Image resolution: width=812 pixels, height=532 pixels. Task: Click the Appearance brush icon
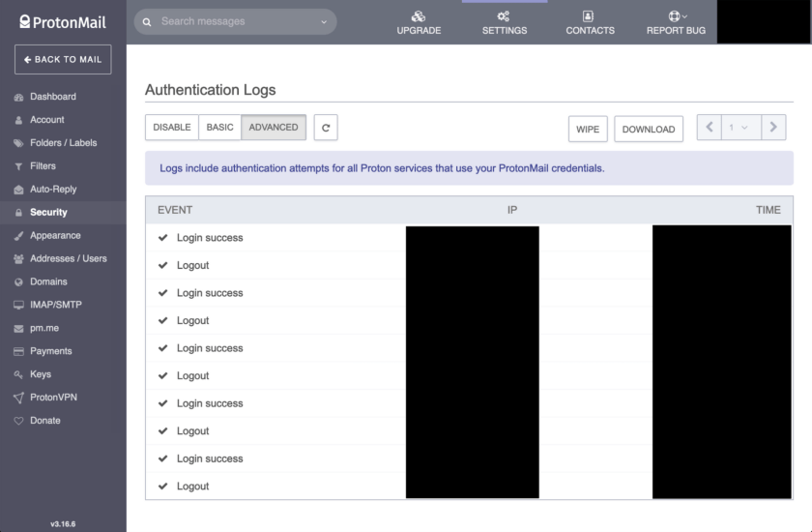tap(18, 236)
